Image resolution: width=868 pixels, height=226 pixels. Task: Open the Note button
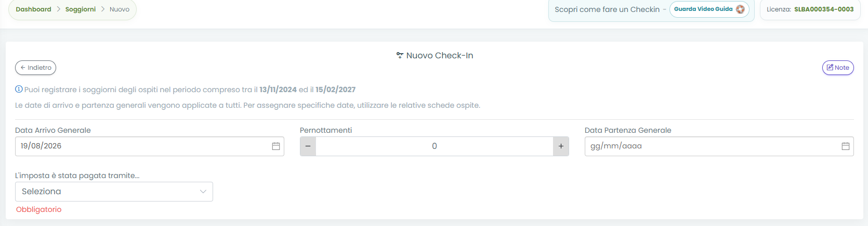(838, 68)
